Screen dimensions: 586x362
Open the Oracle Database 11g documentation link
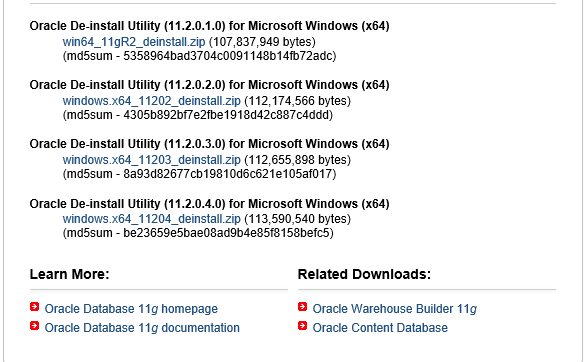click(x=142, y=328)
